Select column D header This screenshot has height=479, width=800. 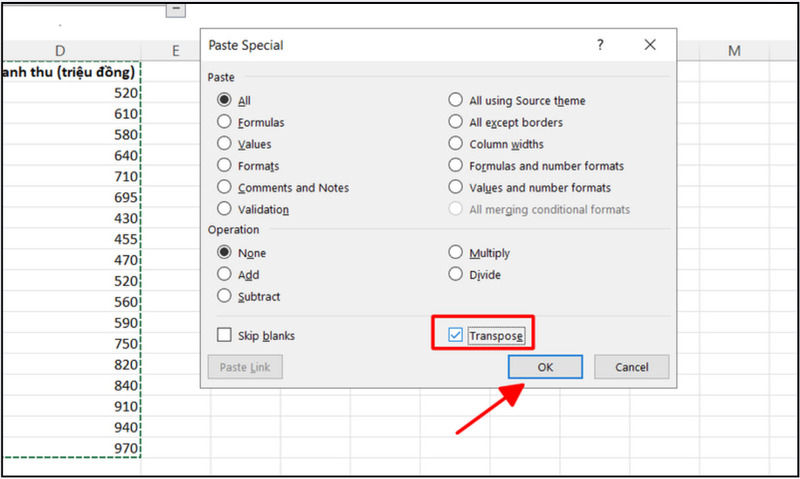[60, 51]
